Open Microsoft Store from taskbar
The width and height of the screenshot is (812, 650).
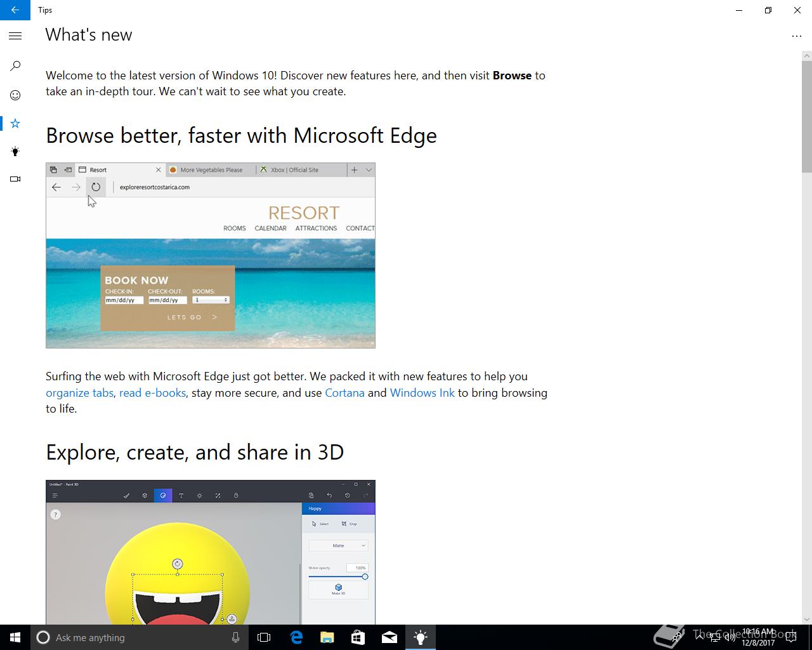(x=358, y=637)
